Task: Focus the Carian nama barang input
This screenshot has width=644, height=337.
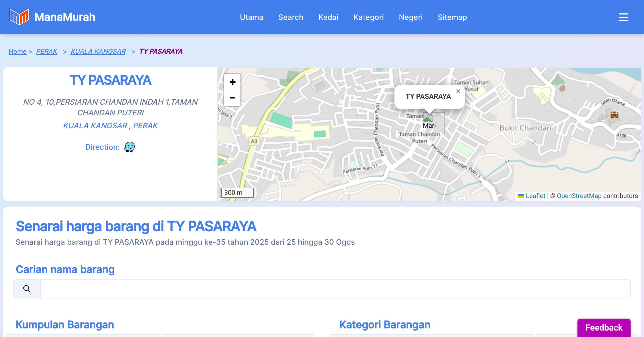Action: [x=335, y=289]
